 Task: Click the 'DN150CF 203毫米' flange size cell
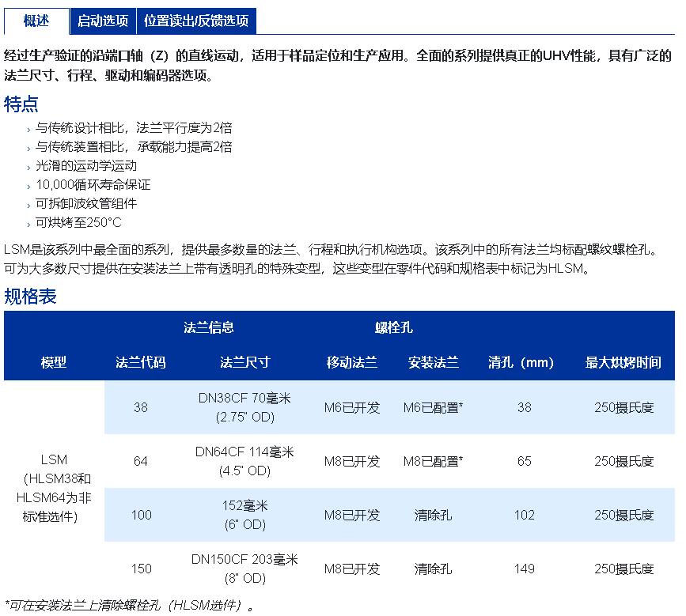click(x=245, y=569)
